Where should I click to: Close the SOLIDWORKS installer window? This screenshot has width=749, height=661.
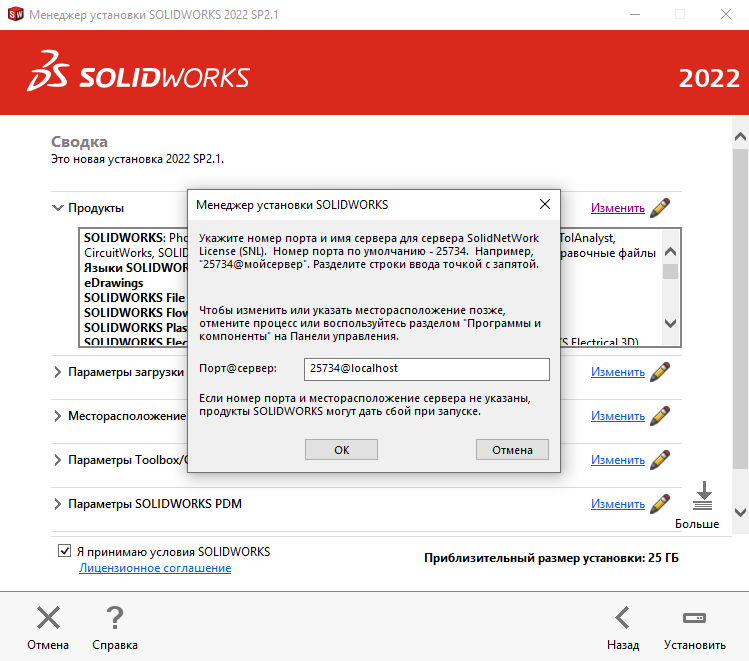(x=726, y=14)
